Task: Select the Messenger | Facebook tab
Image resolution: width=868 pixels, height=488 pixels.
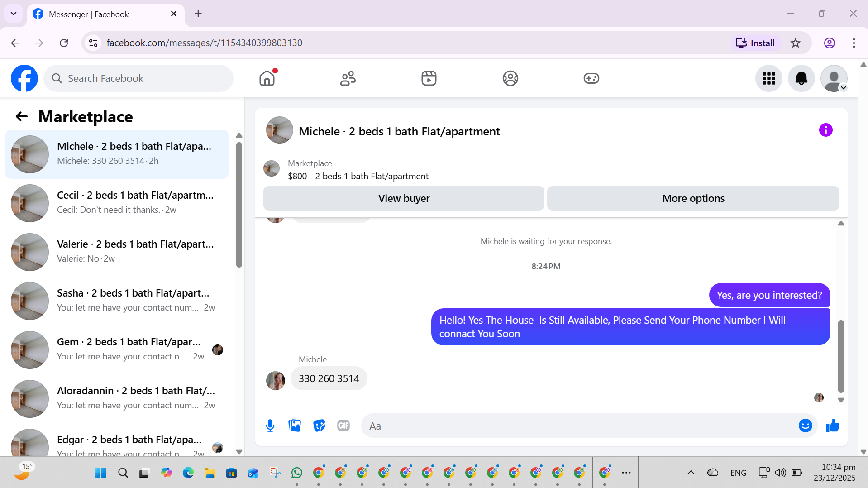Action: [x=106, y=14]
